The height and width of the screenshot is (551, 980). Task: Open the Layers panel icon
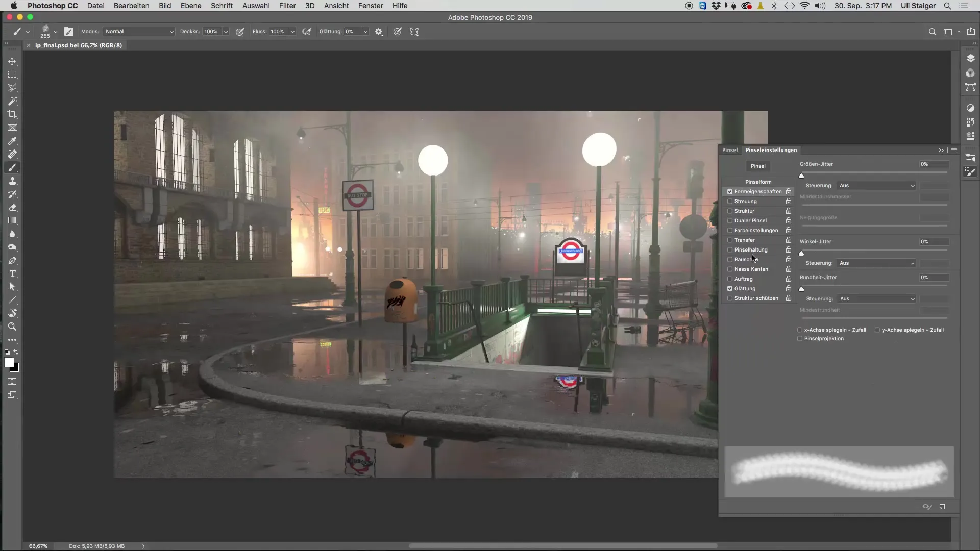click(970, 58)
